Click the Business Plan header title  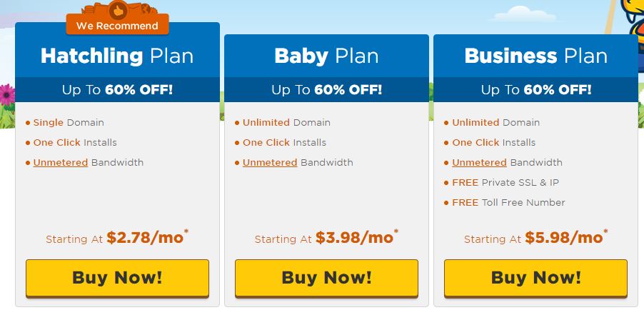tap(535, 56)
